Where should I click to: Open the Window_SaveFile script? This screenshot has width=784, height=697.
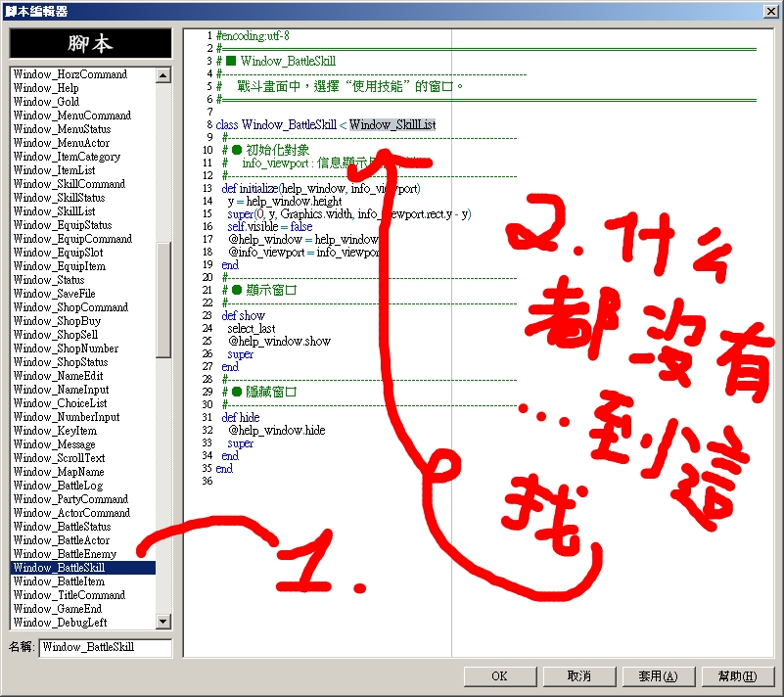tap(83, 294)
